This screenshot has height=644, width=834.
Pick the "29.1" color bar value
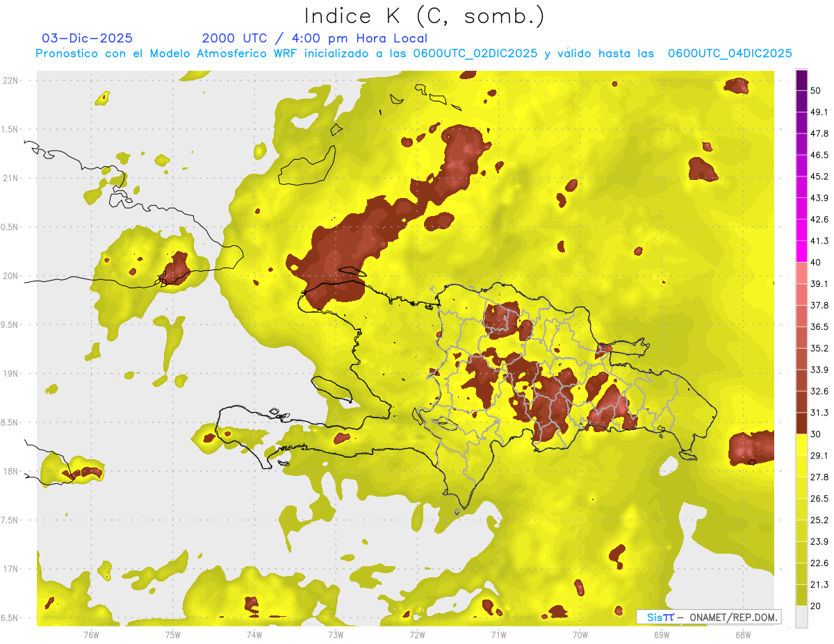click(819, 456)
